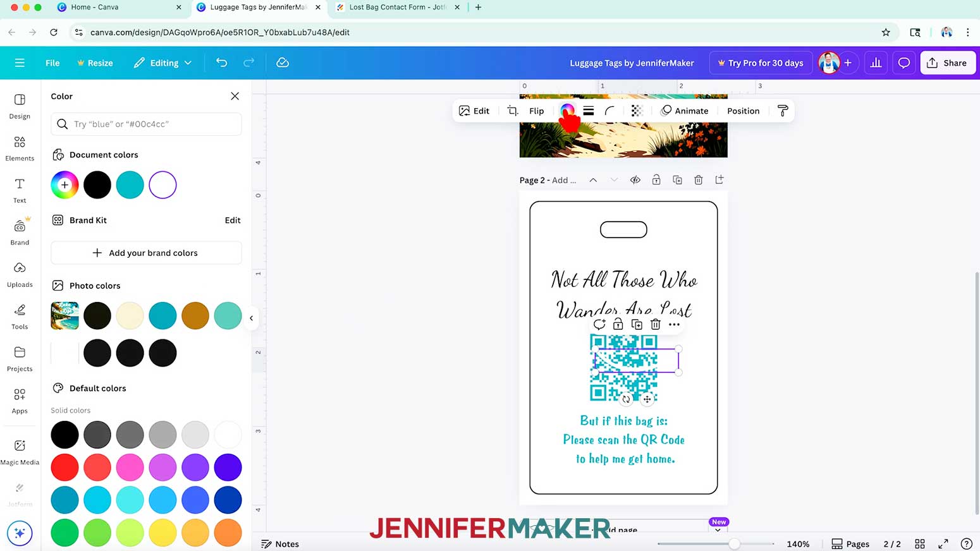The image size is (980, 551).
Task: Add a new color with rainbow plus swatch
Action: (64, 185)
